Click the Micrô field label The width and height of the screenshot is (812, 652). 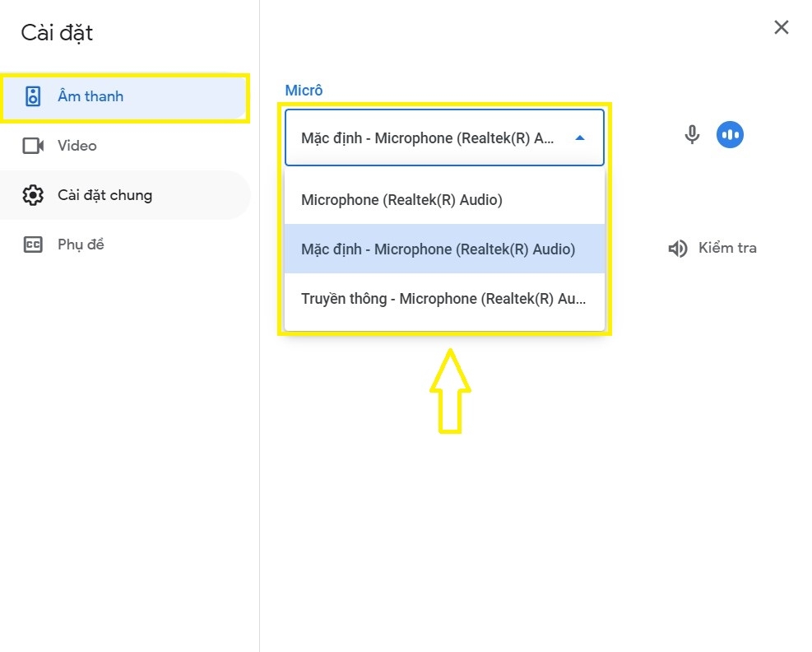[304, 91]
